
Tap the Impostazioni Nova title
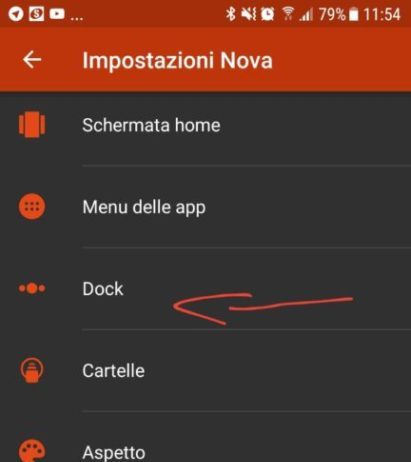click(177, 61)
